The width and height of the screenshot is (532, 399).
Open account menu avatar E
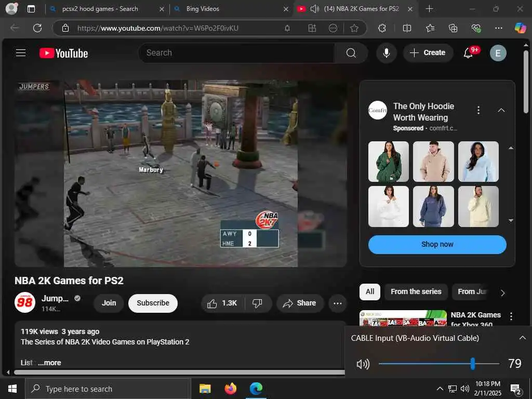498,53
